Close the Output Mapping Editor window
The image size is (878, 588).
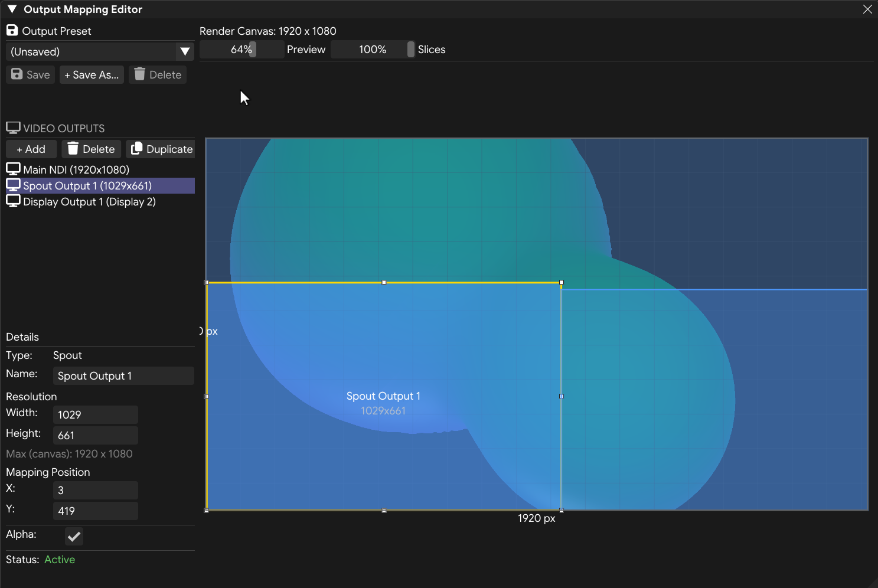[867, 9]
